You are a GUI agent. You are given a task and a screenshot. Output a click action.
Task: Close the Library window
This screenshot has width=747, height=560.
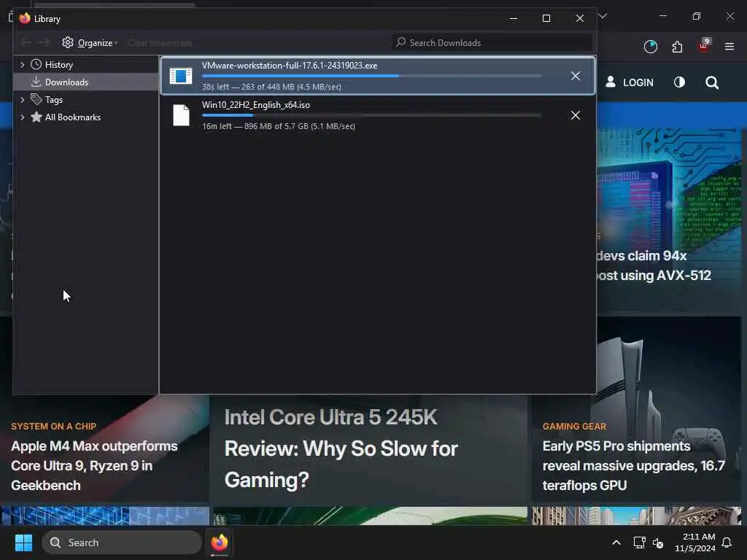click(x=580, y=18)
